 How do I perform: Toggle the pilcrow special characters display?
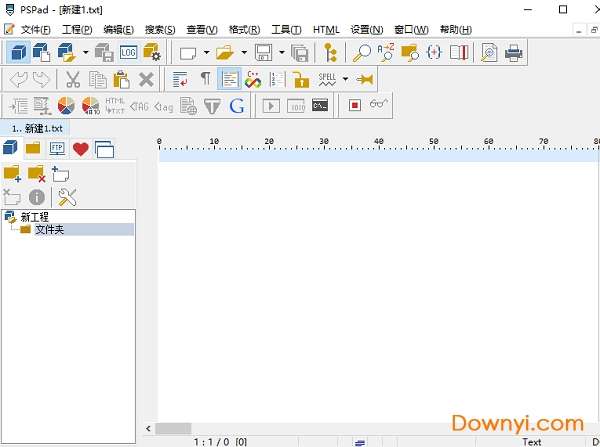tap(205, 79)
